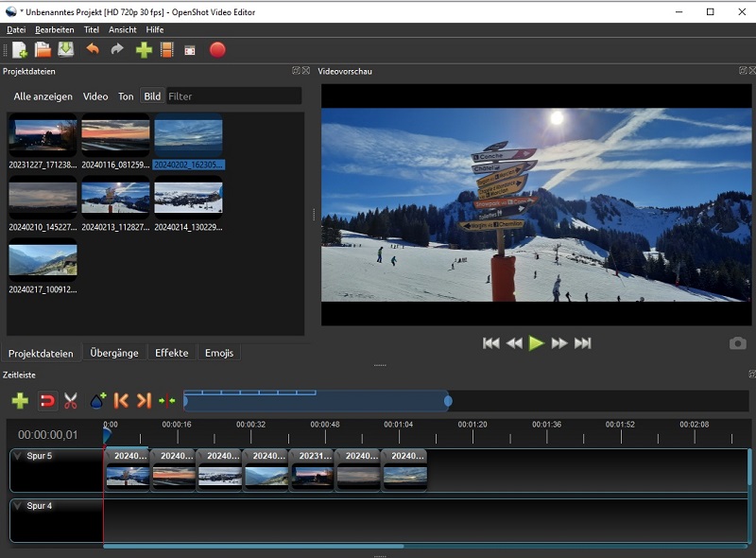Expand the Spur 4 track menu arrow
This screenshot has width=756, height=558.
tap(17, 506)
